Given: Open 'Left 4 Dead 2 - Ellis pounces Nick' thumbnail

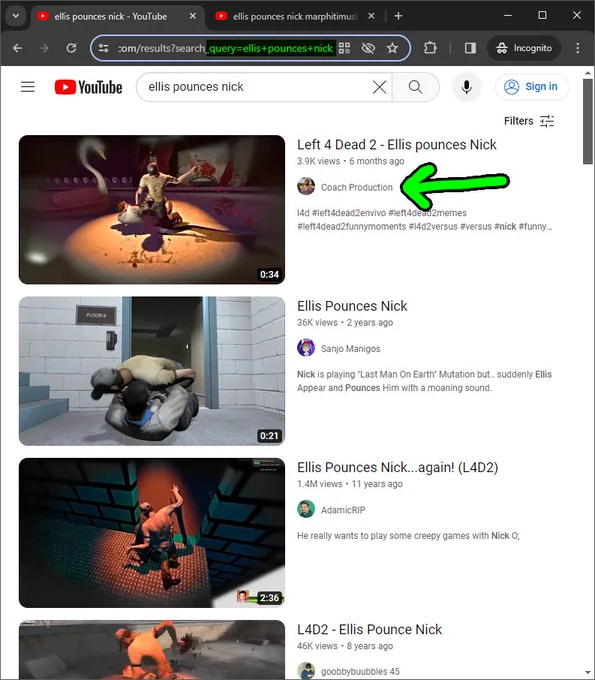Looking at the screenshot, I should coord(152,210).
